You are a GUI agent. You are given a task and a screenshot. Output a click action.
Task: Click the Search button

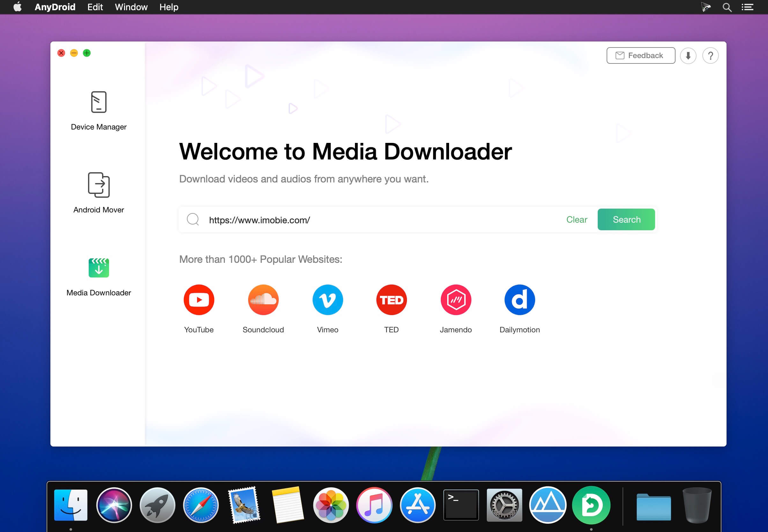(x=626, y=219)
